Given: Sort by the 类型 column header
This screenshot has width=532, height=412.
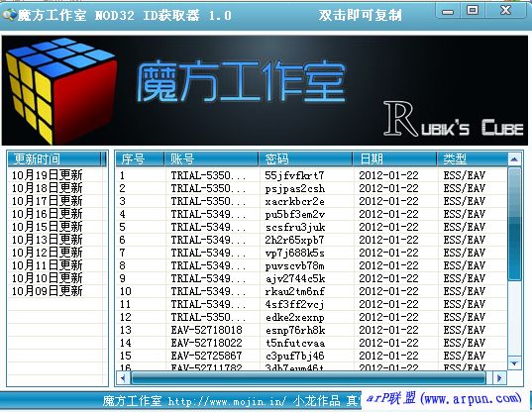Looking at the screenshot, I should coord(472,158).
